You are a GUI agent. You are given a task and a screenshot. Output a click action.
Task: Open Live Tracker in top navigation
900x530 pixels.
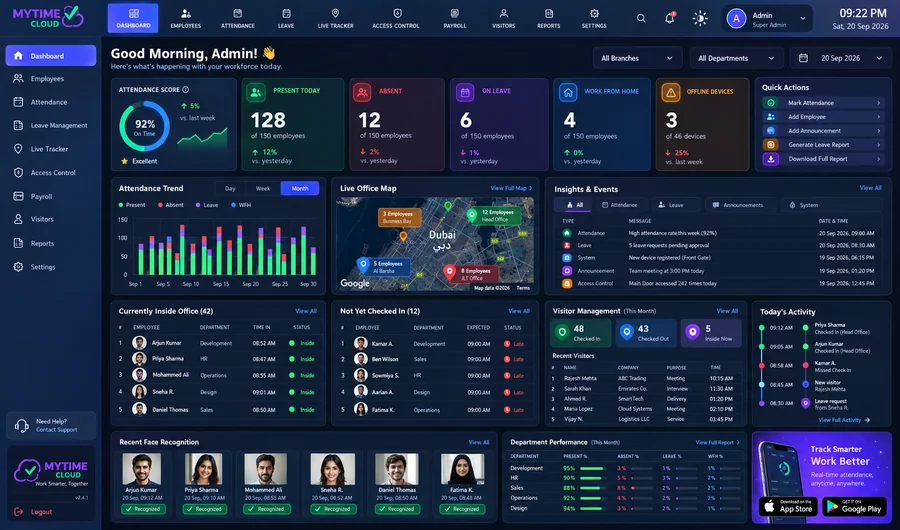coord(335,18)
